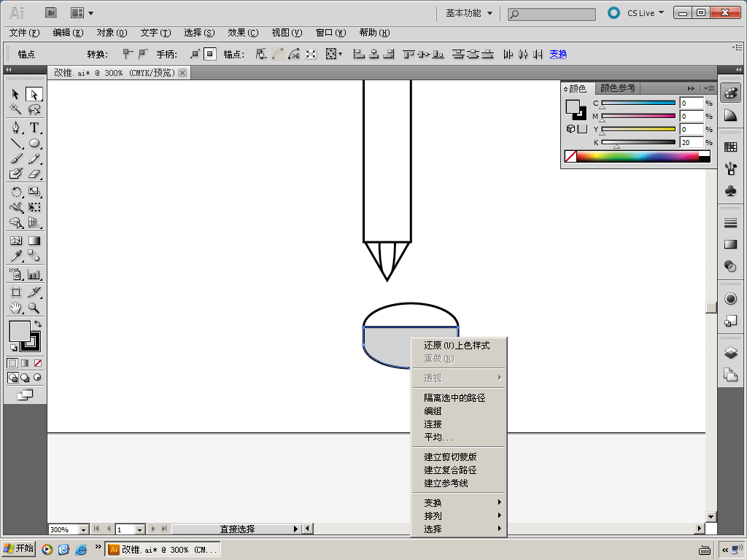Convert selected anchor points to corner

127,54
